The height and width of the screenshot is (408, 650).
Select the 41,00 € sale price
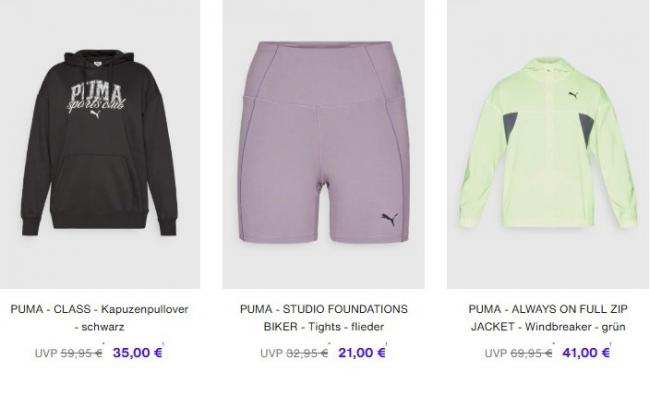(x=586, y=352)
